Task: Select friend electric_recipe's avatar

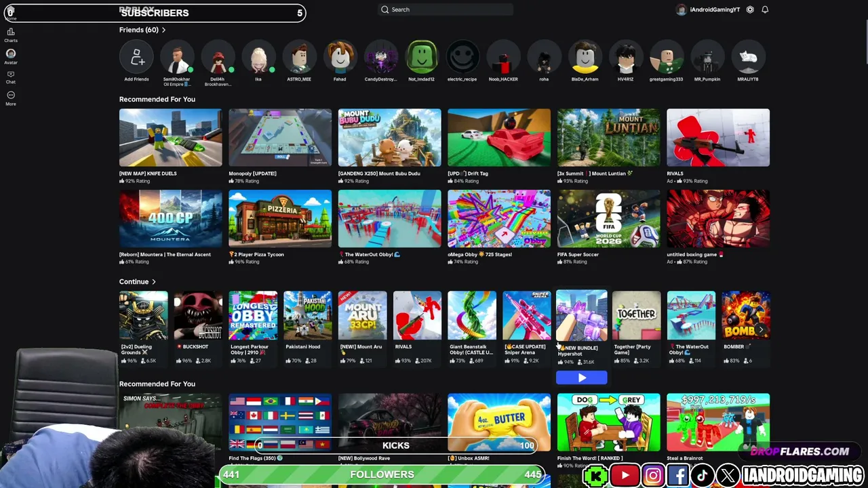Action: point(462,58)
